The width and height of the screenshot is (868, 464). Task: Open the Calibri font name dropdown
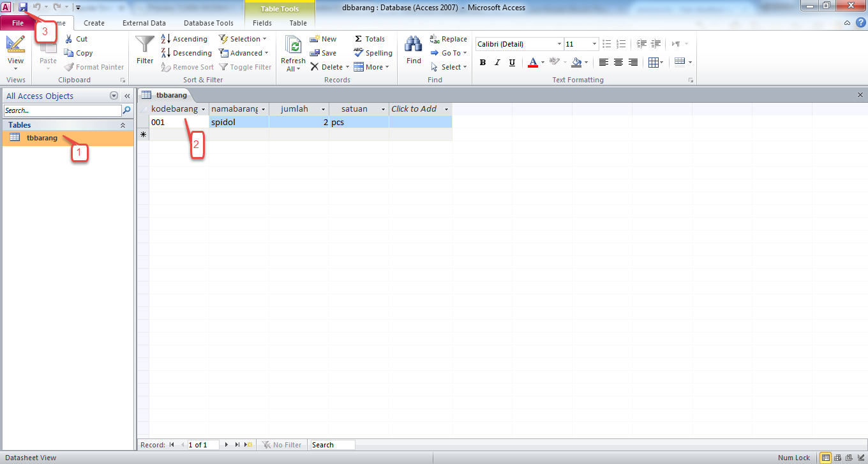point(559,44)
